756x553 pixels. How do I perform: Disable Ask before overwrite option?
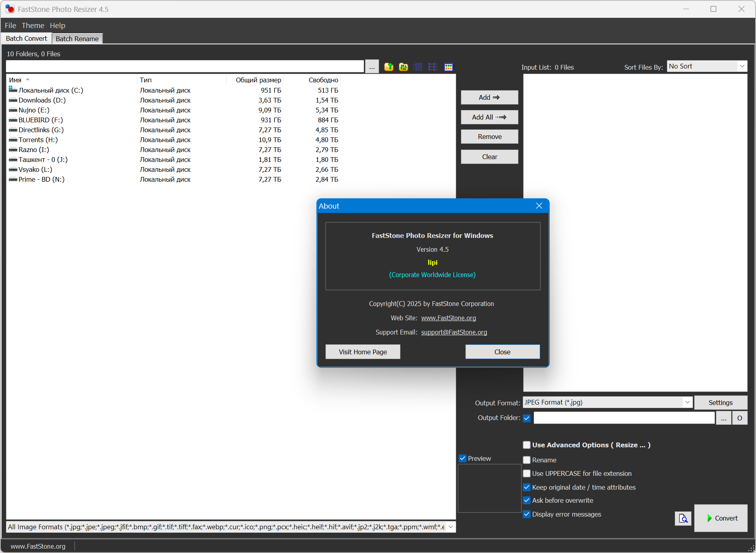527,500
